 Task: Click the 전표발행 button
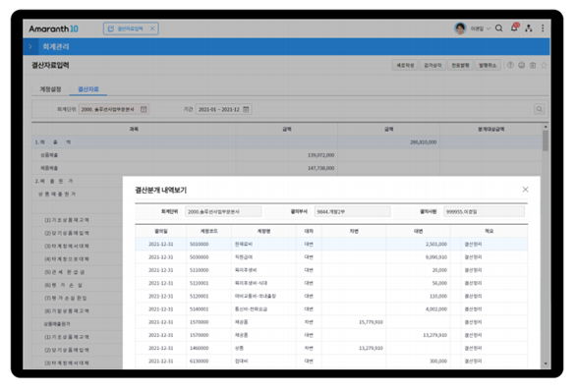pos(460,65)
